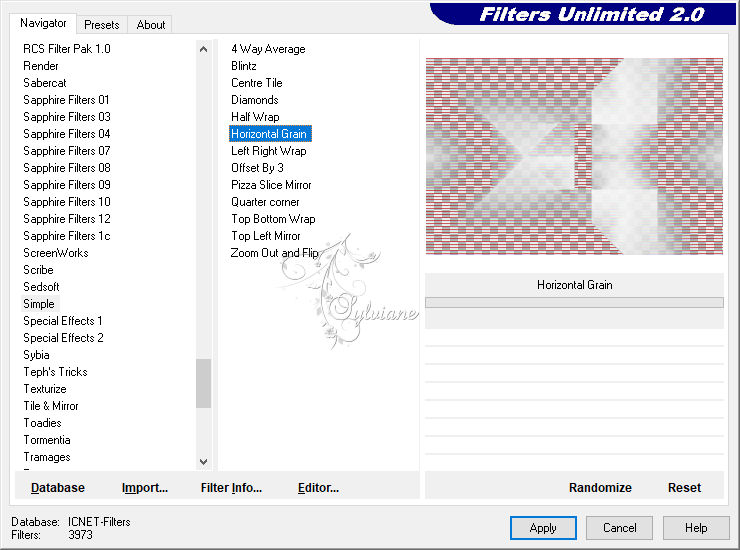Screen dimensions: 740x550
Task: Choose the Offset By 3 filter
Action: (x=257, y=168)
